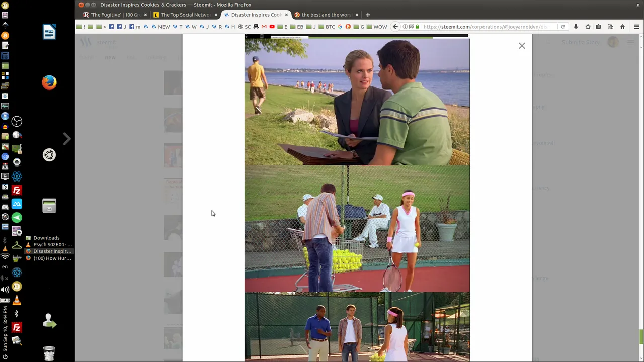The width and height of the screenshot is (644, 362).
Task: Open the Google bookmark icon
Action: (x=340, y=27)
